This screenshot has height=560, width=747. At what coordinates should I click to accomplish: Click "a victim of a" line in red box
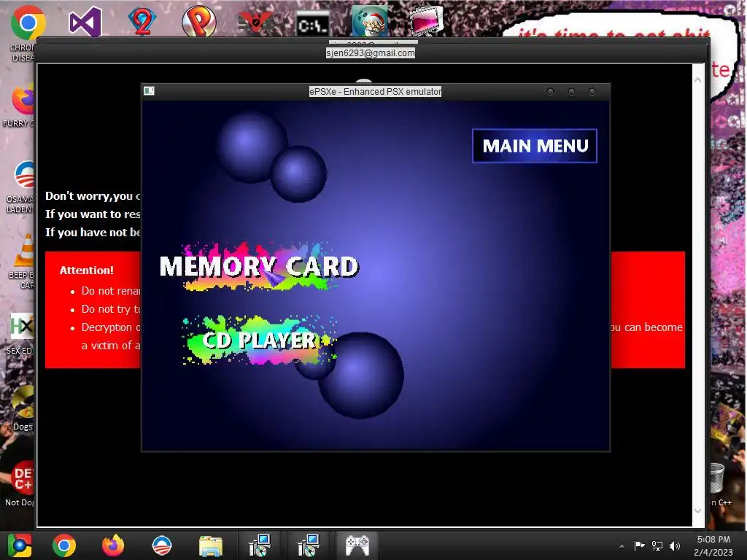(x=111, y=345)
